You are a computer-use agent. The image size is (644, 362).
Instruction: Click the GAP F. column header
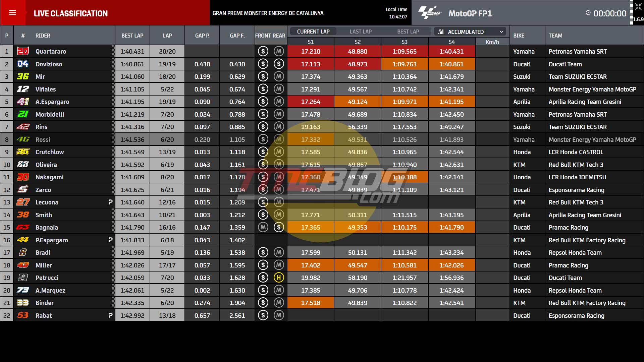click(x=237, y=36)
